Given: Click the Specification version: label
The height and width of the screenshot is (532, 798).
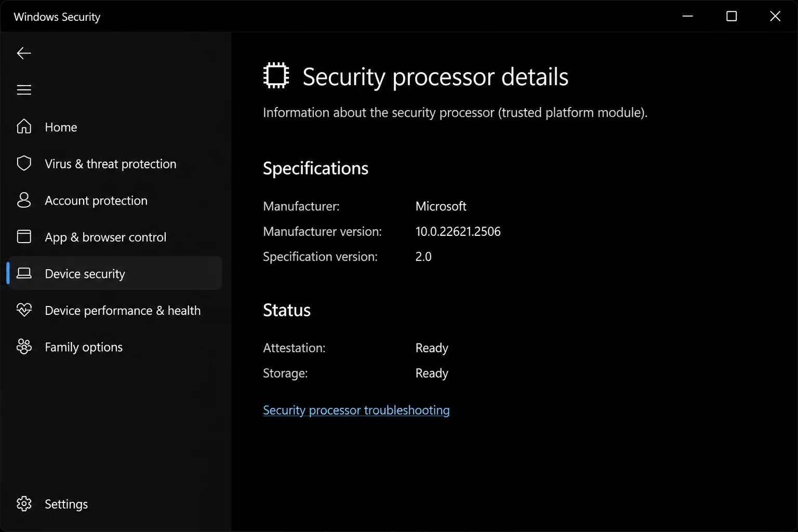Looking at the screenshot, I should pyautogui.click(x=320, y=257).
